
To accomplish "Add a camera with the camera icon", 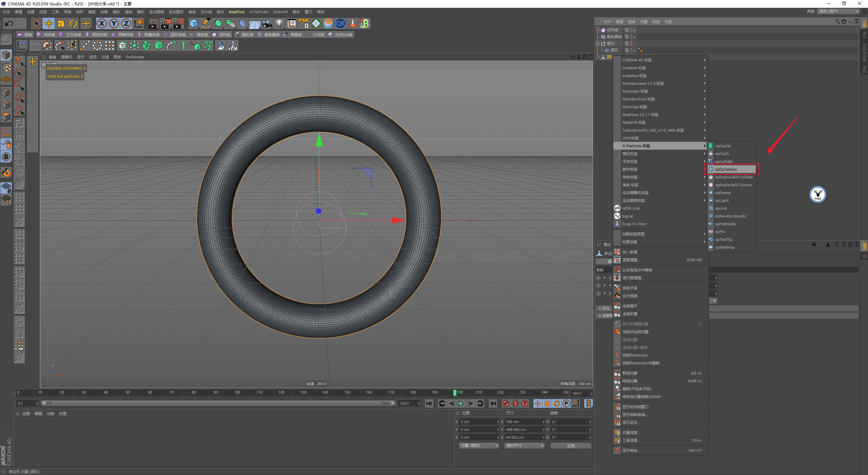I will [x=267, y=23].
